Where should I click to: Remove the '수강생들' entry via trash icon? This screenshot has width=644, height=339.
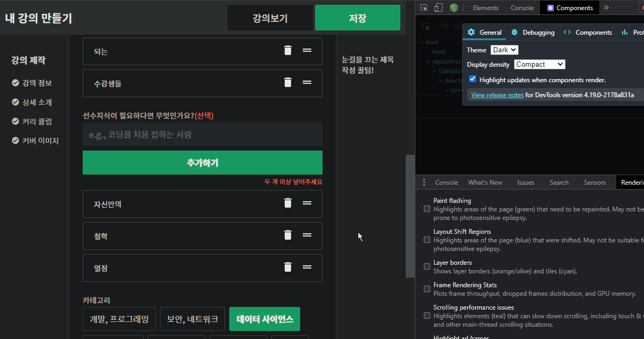coord(288,82)
